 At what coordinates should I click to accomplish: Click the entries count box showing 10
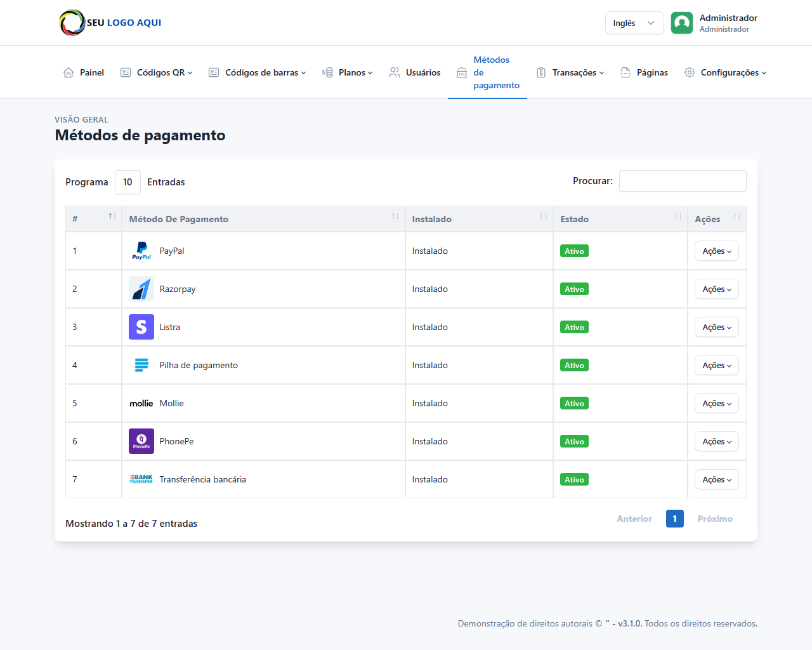128,182
